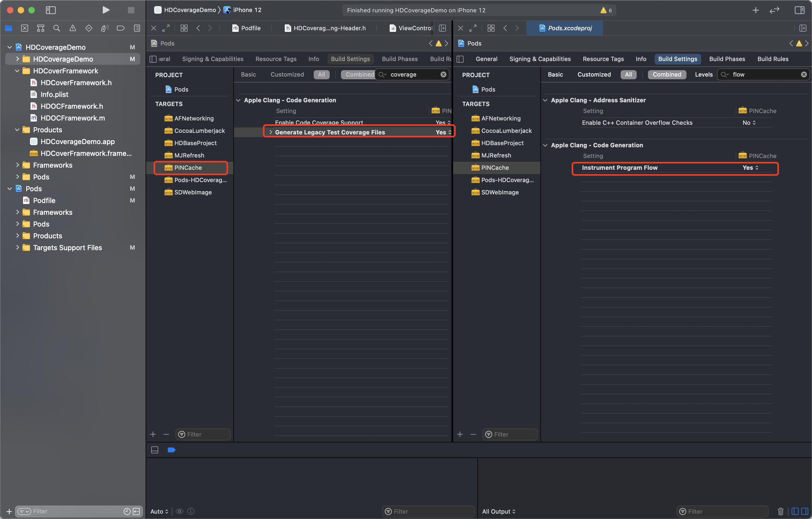Click the Run (play) button

[105, 10]
